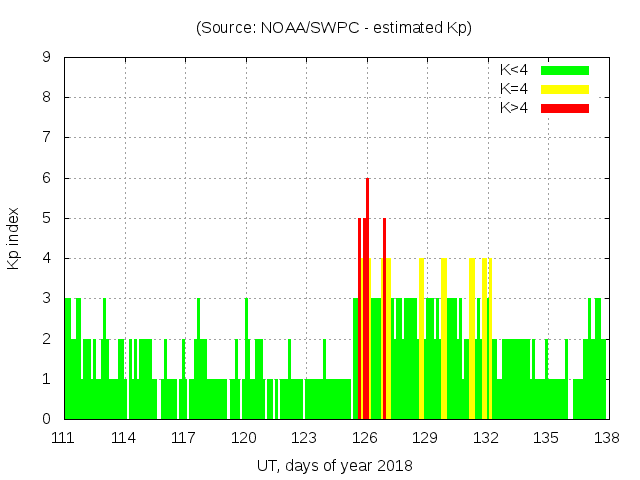Click the x-axis tick label 111
Image resolution: width=640 pixels, height=480 pixels.
point(64,437)
